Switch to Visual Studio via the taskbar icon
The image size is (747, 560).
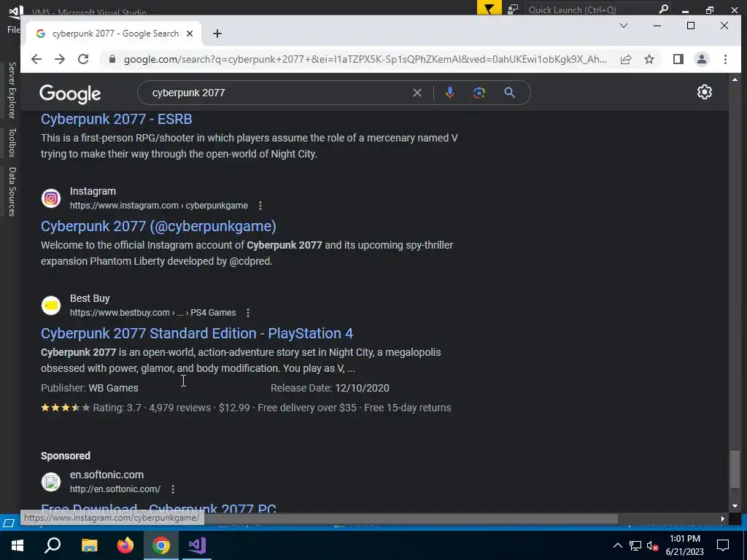click(x=197, y=545)
